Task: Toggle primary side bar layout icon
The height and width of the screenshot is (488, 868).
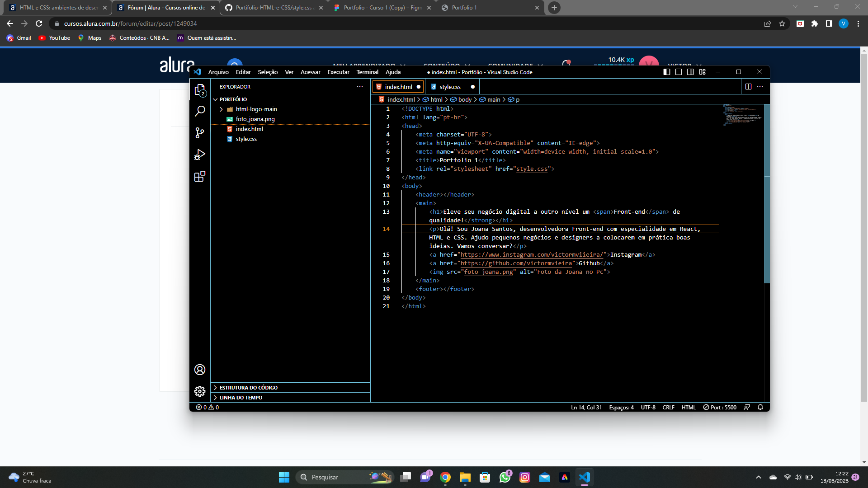Action: 667,72
